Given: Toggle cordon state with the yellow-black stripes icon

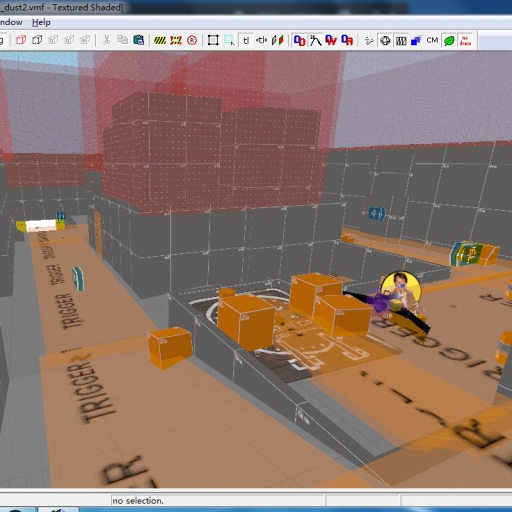Looking at the screenshot, I should tap(160, 40).
